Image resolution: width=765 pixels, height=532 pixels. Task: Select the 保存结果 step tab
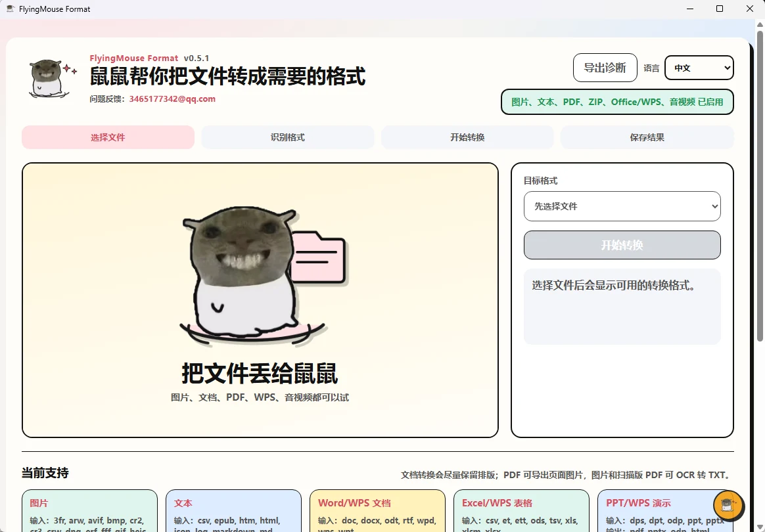point(647,137)
